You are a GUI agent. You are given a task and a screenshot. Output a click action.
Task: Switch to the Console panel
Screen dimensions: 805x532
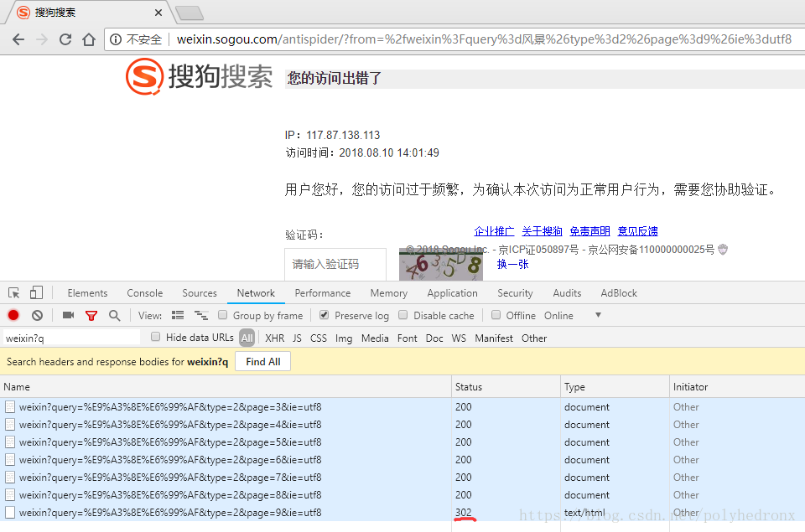pos(144,292)
